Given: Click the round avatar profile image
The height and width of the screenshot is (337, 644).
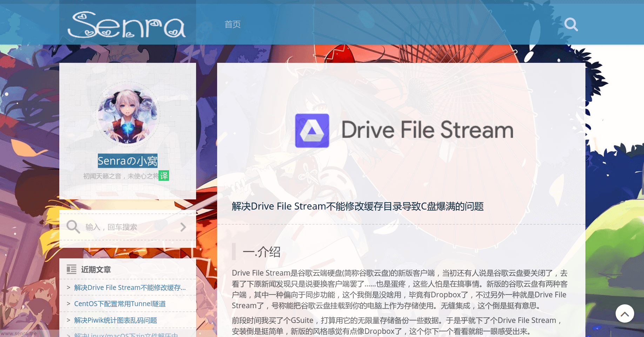Looking at the screenshot, I should (x=128, y=114).
